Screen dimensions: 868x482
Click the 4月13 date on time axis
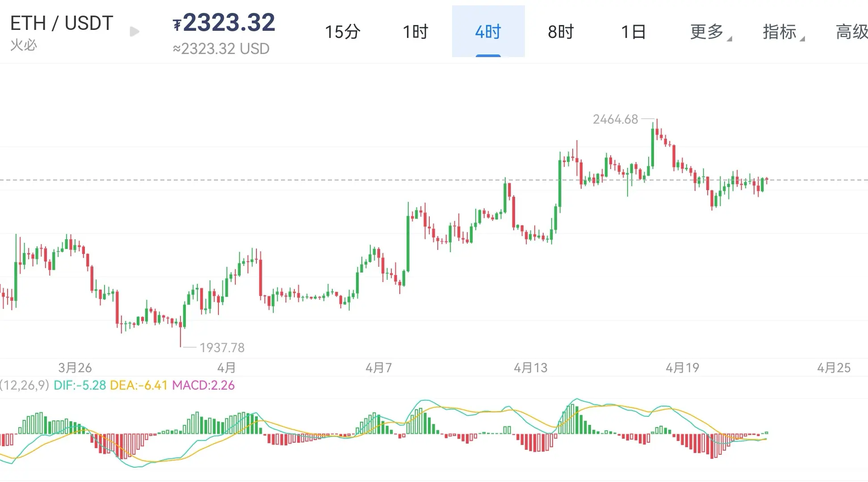click(x=530, y=368)
